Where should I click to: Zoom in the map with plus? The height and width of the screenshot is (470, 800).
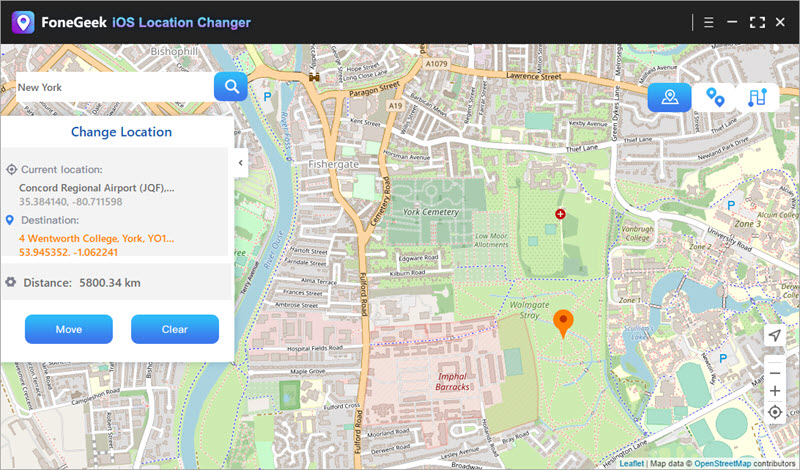pos(775,391)
